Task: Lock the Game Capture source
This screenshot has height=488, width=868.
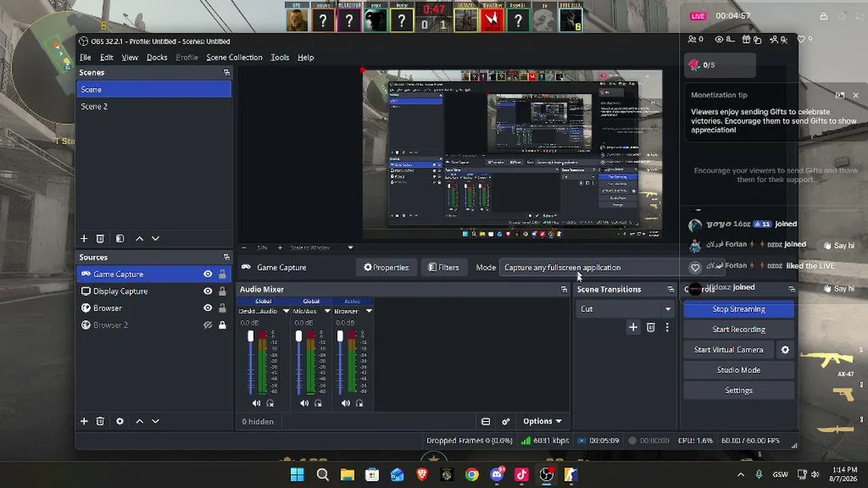Action: click(x=222, y=274)
